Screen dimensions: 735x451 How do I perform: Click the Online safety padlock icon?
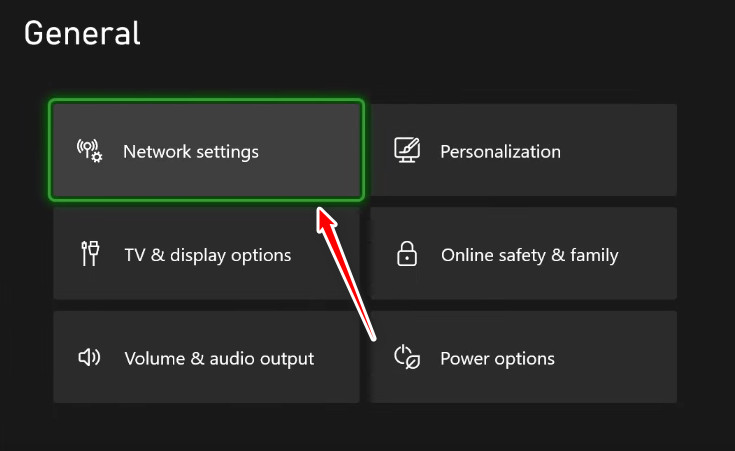click(x=406, y=255)
